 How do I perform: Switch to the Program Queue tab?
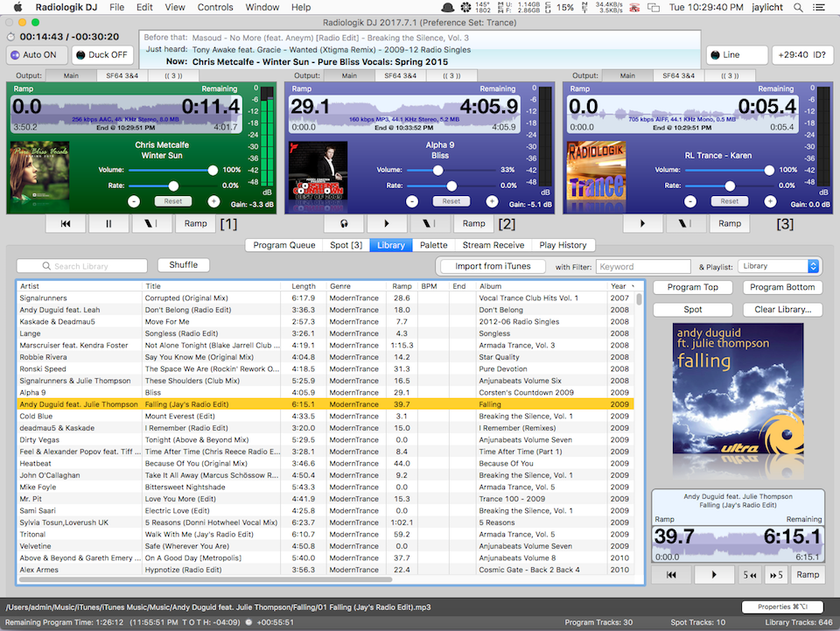[x=283, y=245]
